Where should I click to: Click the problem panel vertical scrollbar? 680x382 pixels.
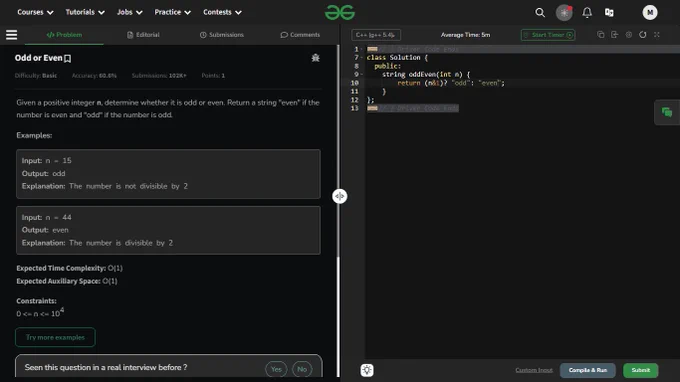(338, 151)
